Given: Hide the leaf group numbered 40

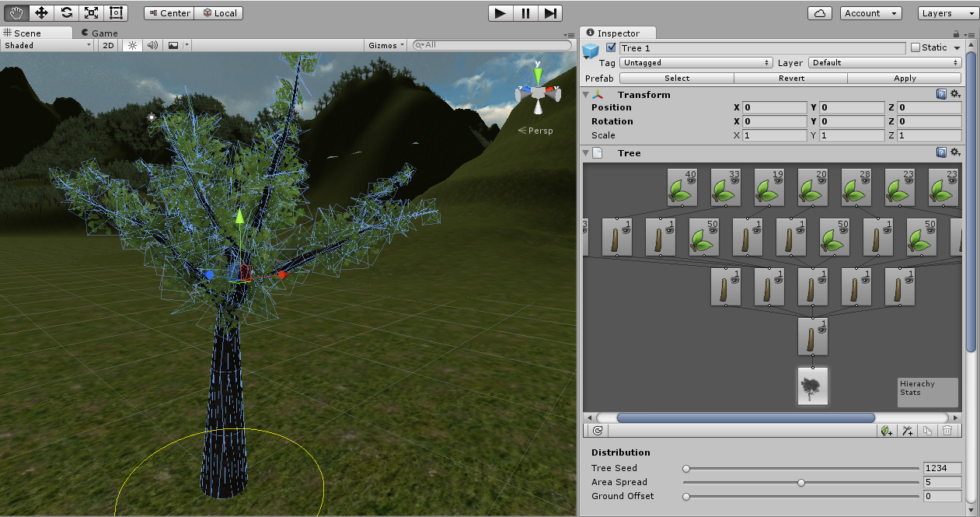Looking at the screenshot, I should 691,180.
